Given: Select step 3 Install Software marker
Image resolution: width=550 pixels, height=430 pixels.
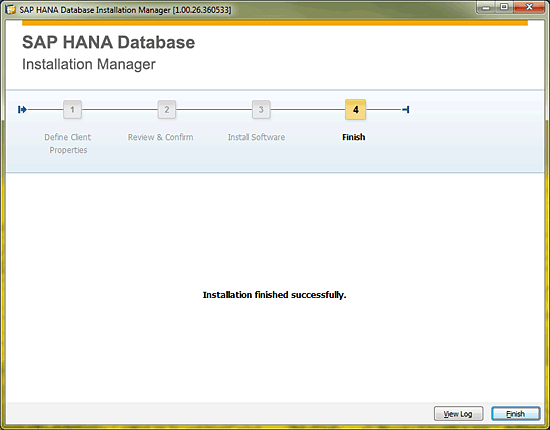Looking at the screenshot, I should tap(261, 110).
